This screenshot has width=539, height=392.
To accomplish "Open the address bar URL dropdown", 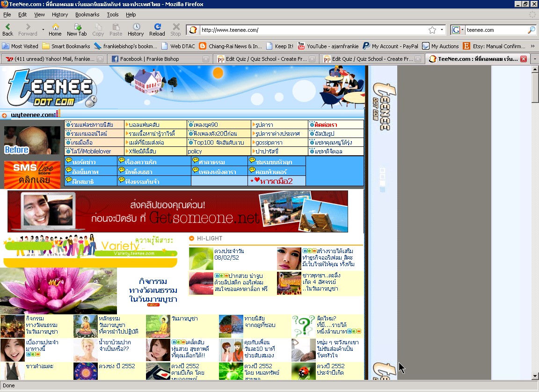I will pyautogui.click(x=442, y=30).
